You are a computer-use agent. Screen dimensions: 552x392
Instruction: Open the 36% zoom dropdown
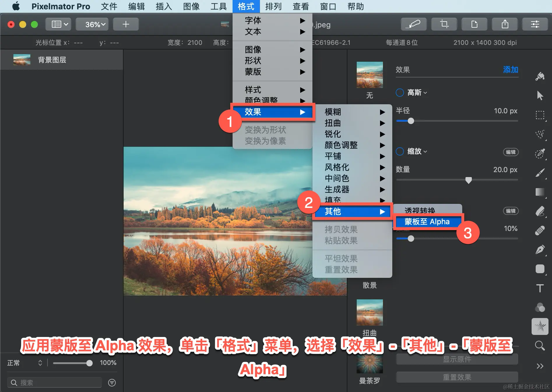pyautogui.click(x=92, y=24)
